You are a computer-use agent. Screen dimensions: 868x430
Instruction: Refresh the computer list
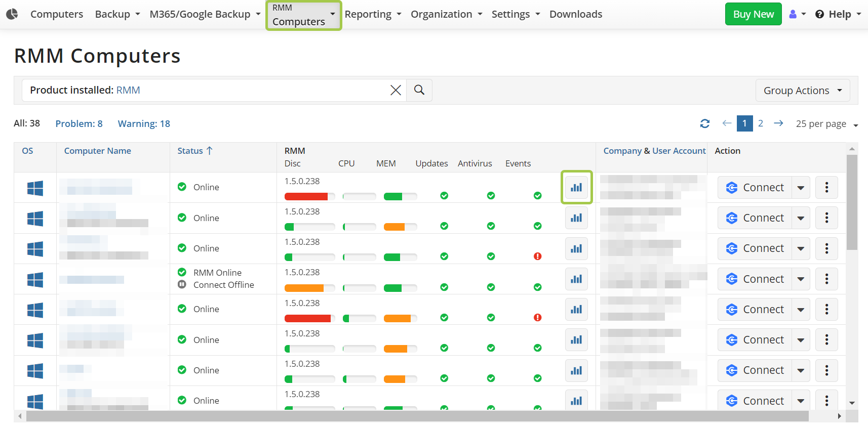(x=705, y=123)
